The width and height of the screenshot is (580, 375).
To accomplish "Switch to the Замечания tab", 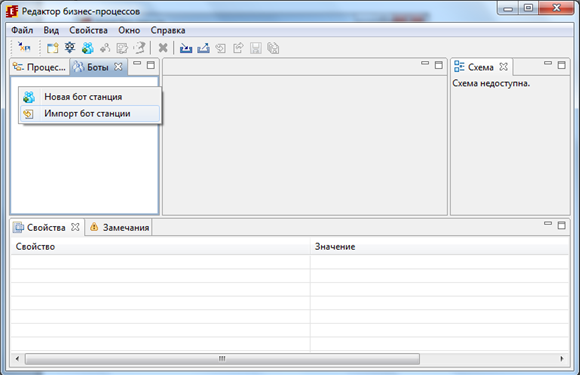I will tap(119, 227).
